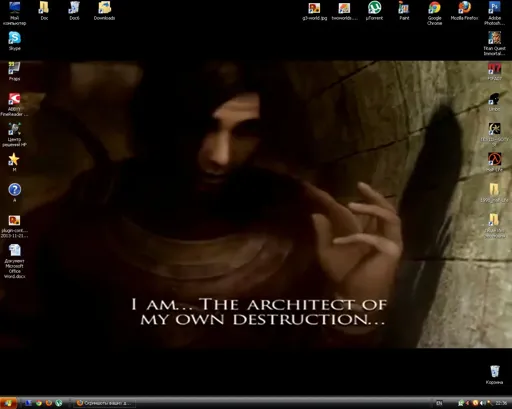512x409 pixels.
Task: Open the Windows Start button
Action: (x=8, y=403)
